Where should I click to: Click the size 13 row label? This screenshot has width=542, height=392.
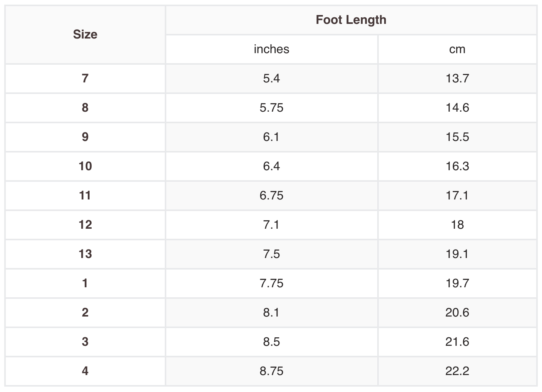[85, 254]
